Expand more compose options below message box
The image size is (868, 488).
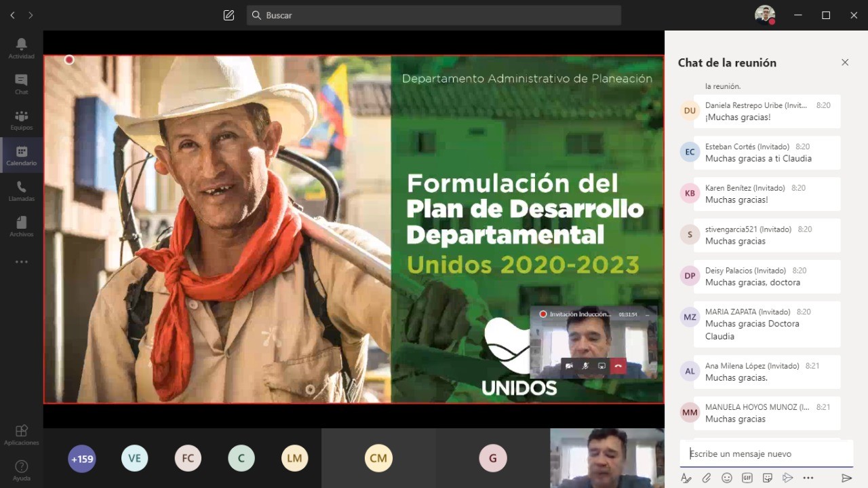tap(808, 478)
